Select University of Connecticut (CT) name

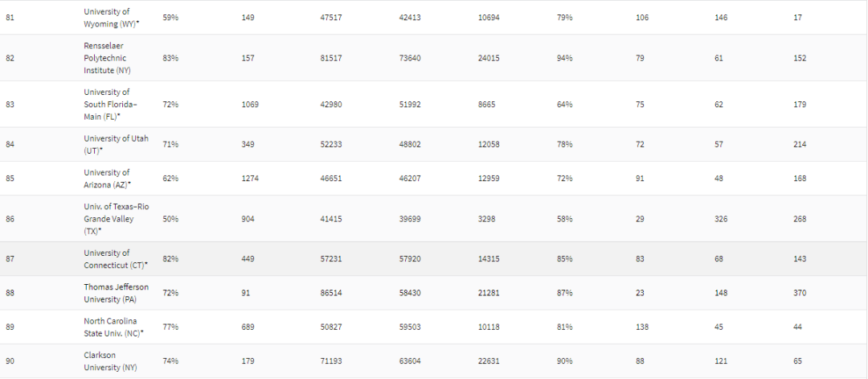pyautogui.click(x=116, y=258)
